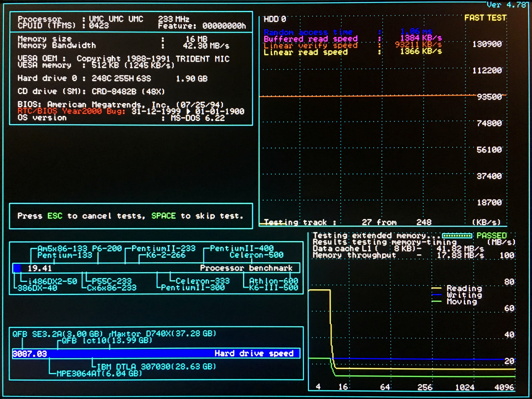
Task: Click the green PASSED status text
Action: 492,235
